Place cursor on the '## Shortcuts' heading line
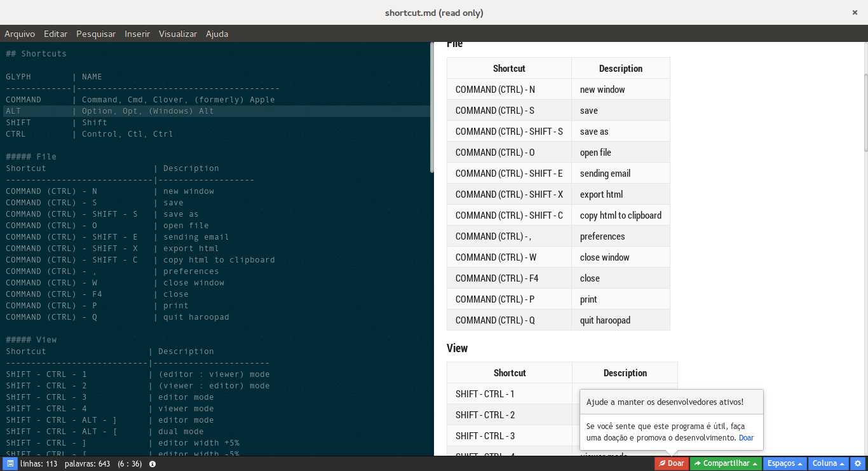 [x=36, y=53]
